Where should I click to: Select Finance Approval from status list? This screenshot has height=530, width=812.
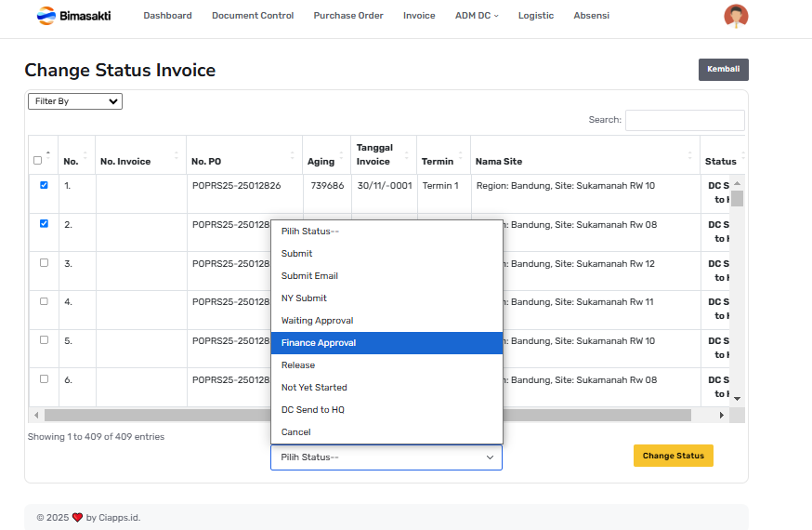tap(386, 343)
